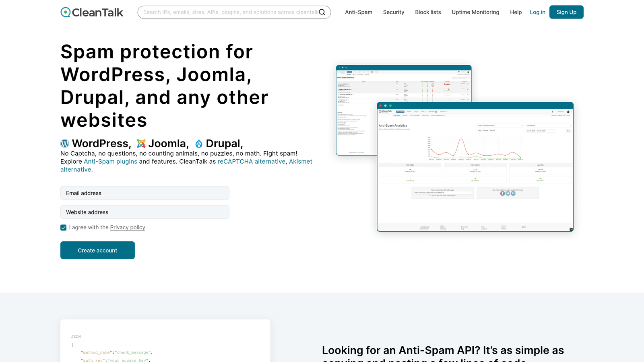Open the 'All websites' dropdown
The width and height of the screenshot is (644, 362).
pyautogui.click(x=549, y=125)
